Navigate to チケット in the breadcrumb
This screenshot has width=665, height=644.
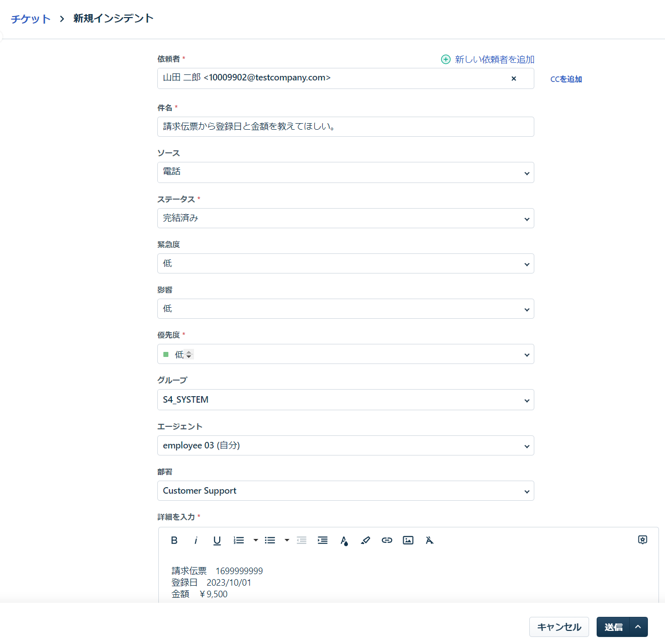click(30, 19)
